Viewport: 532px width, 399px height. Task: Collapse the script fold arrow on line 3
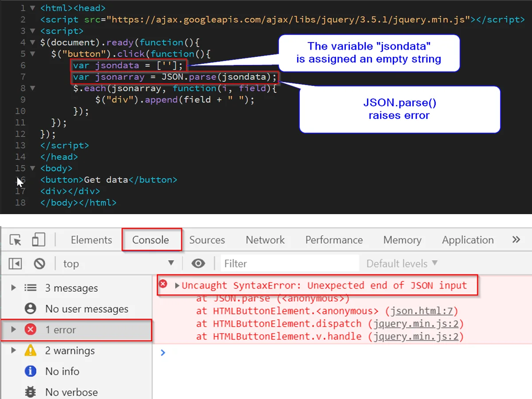pos(32,31)
